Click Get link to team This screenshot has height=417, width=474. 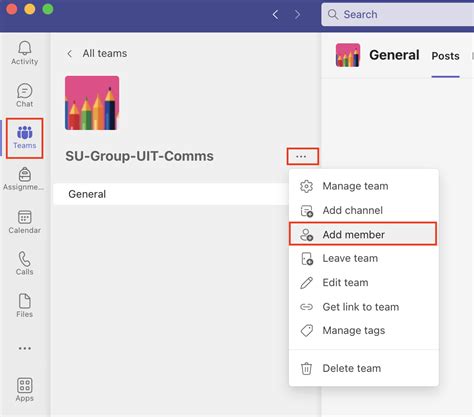(363, 307)
